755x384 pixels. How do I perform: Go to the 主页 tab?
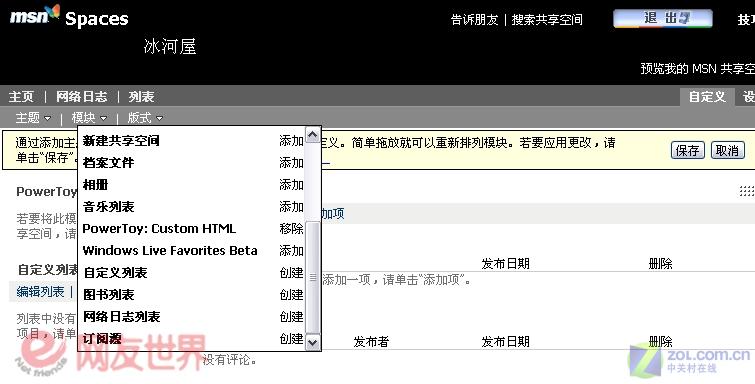point(22,97)
